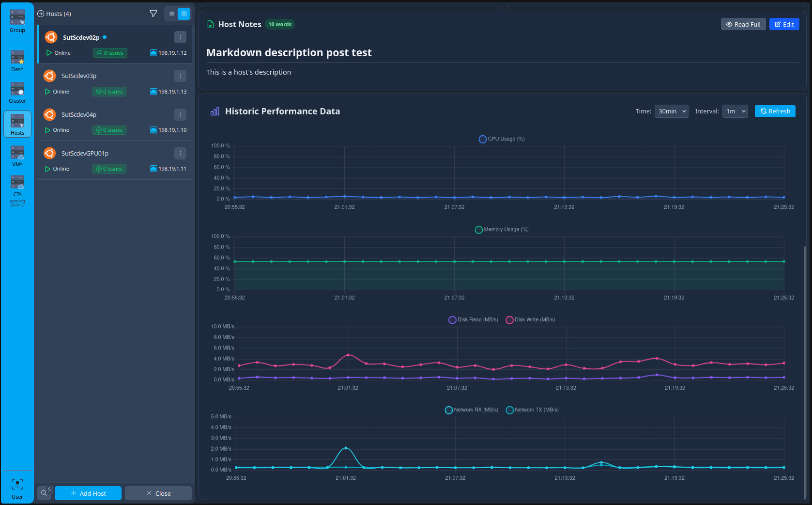Open the Cluster view from the sidebar

click(17, 92)
